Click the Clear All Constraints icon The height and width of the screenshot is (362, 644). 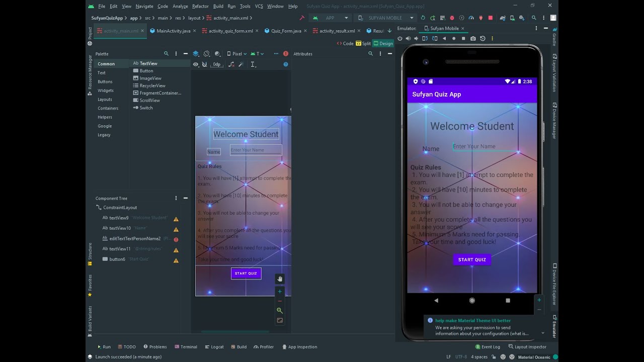tap(231, 64)
